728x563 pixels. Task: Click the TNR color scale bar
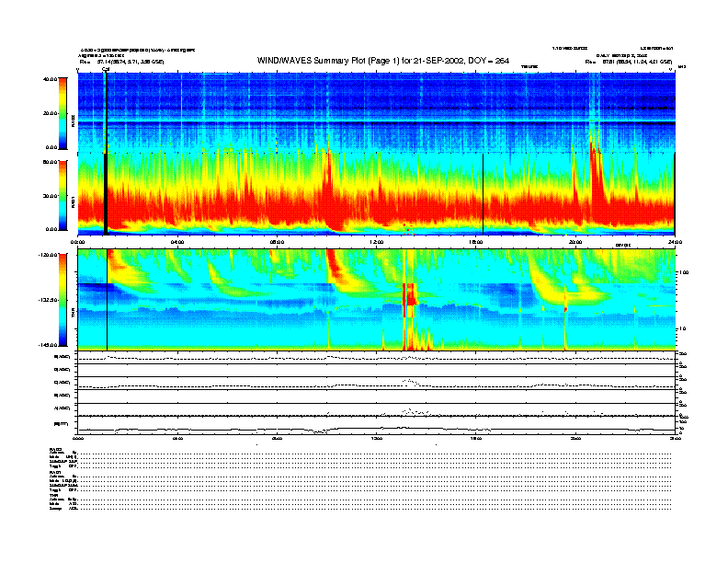click(63, 300)
